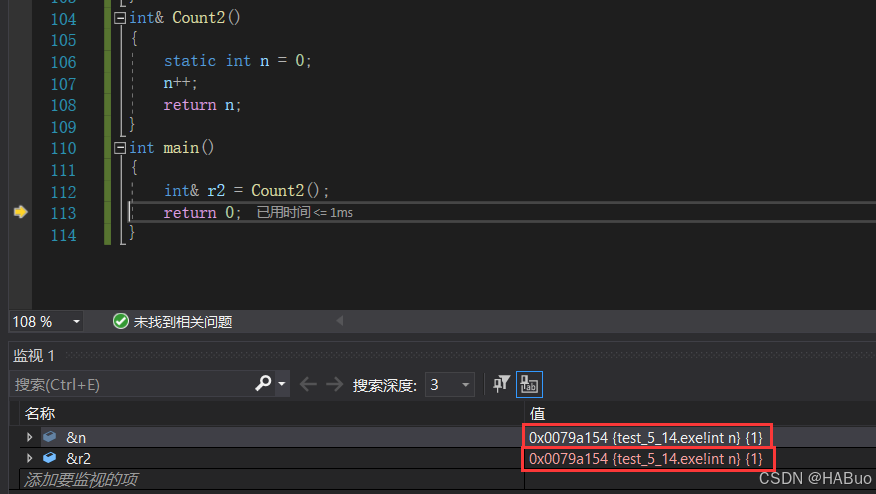Expand the &n watch entry

[30, 437]
